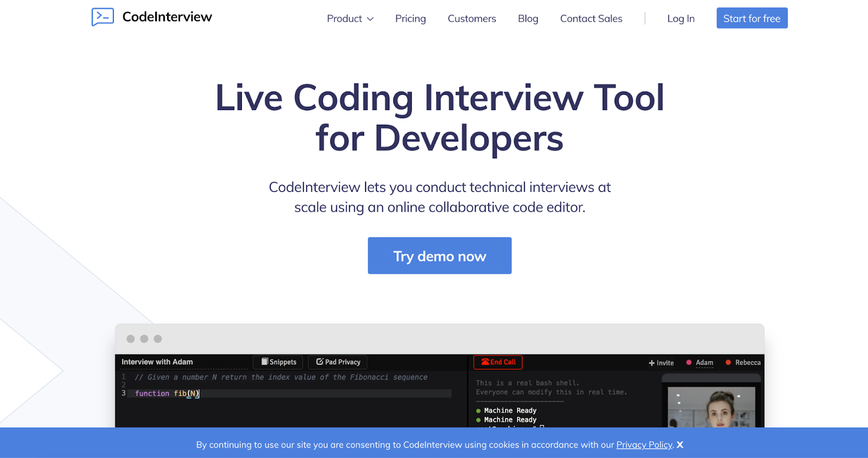Viewport: 868px width, 458px height.
Task: Select participant Adam in the header
Action: [x=704, y=363]
